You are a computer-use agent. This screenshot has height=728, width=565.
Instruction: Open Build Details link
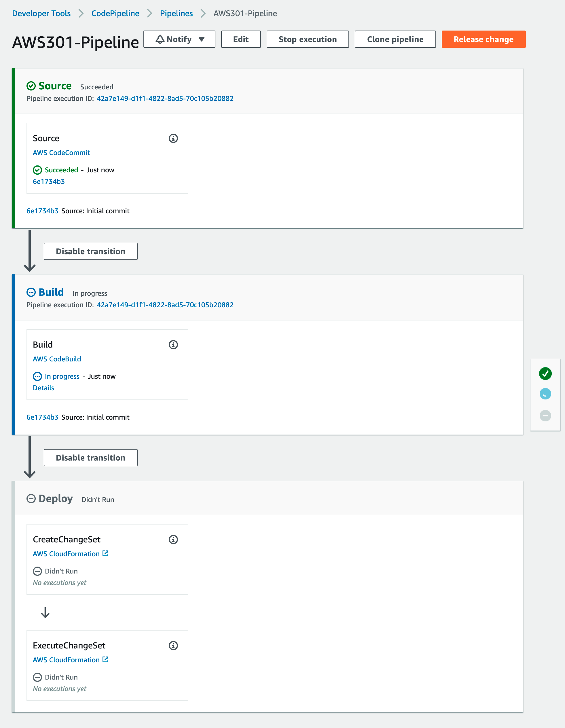(x=44, y=388)
